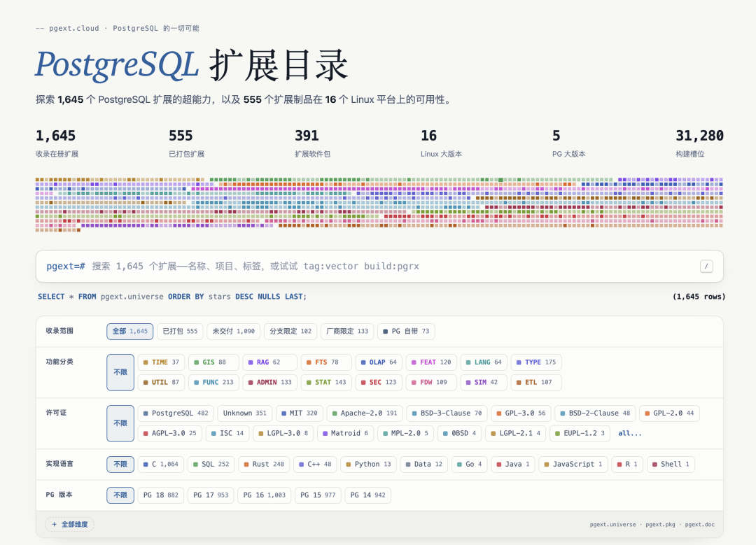Filter by 未交付 1,090
This screenshot has height=545, width=756.
click(233, 331)
